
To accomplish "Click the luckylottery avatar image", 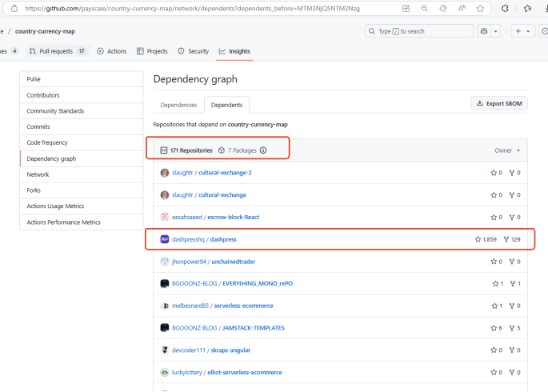I will [x=165, y=373].
